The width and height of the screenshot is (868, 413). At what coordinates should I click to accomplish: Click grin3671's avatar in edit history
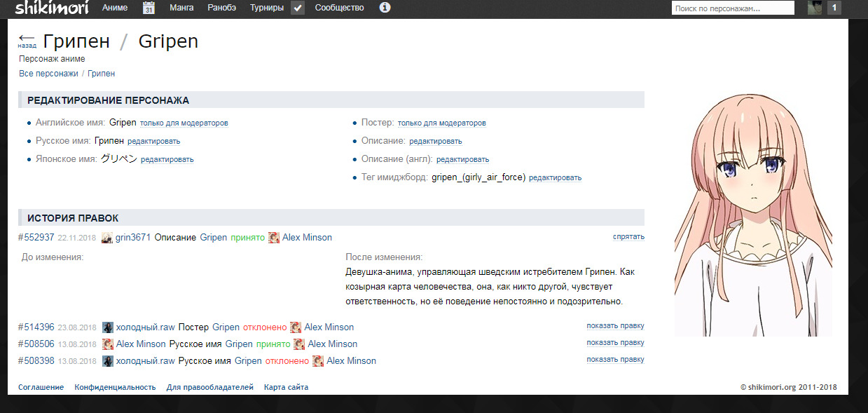click(107, 238)
